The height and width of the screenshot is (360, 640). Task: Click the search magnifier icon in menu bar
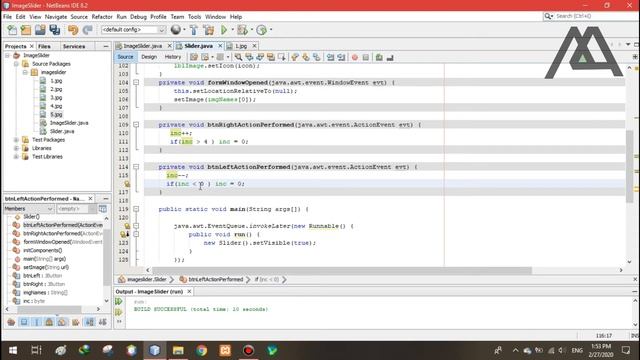coord(548,16)
